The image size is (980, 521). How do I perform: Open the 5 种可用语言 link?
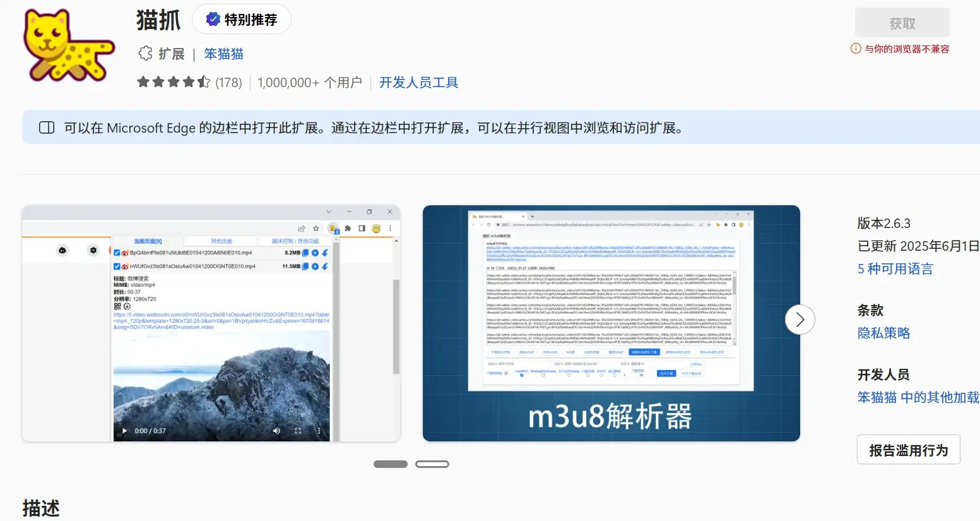[x=895, y=269]
